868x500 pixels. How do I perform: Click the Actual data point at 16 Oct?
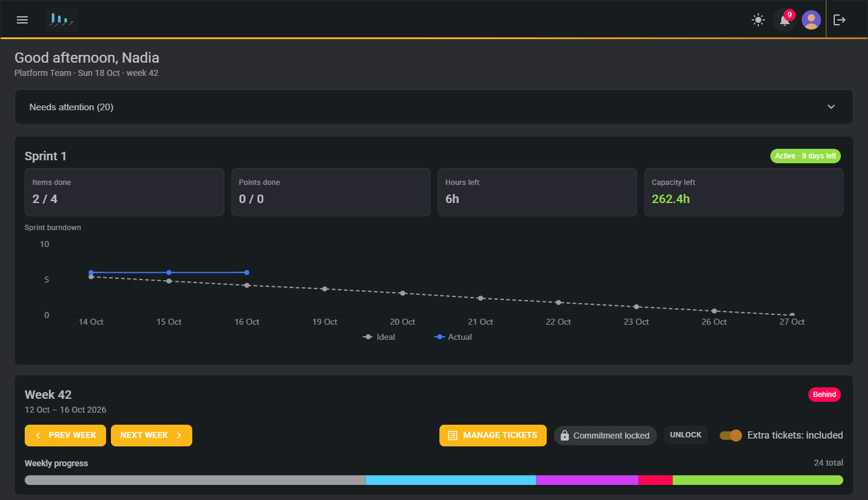point(247,272)
